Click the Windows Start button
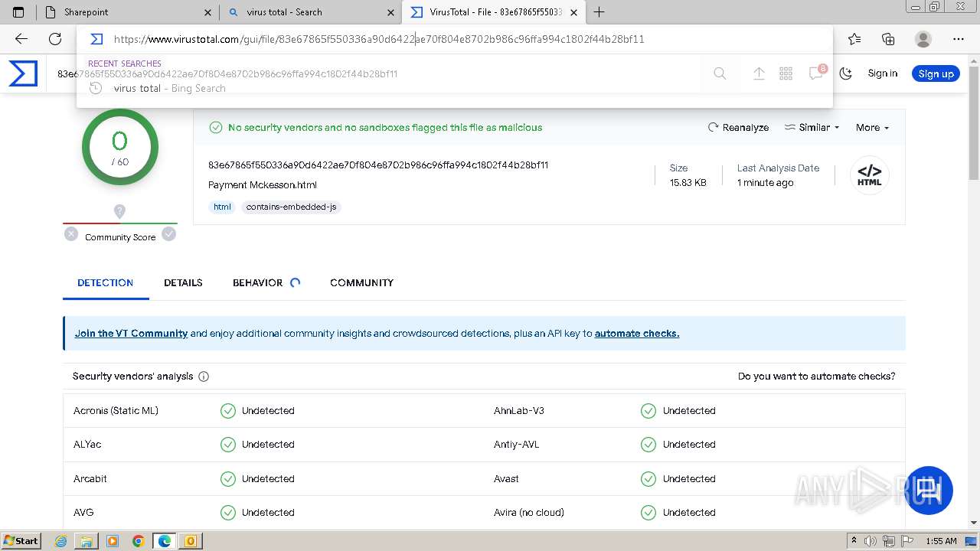 pyautogui.click(x=21, y=541)
